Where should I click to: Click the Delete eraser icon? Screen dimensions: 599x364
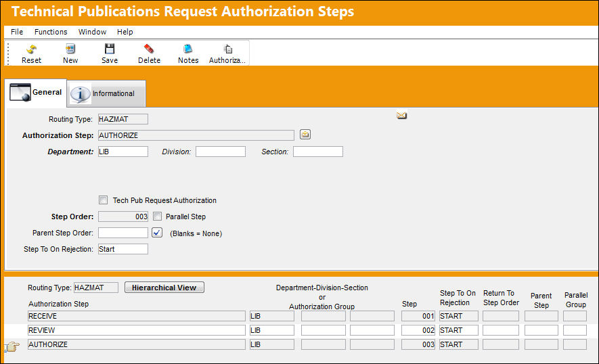149,49
